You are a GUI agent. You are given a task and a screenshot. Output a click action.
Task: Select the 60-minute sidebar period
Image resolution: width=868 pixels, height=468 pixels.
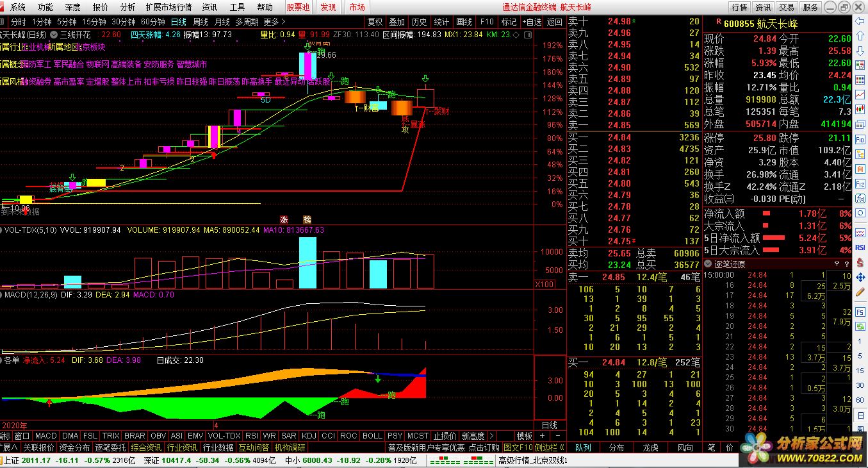point(860,400)
